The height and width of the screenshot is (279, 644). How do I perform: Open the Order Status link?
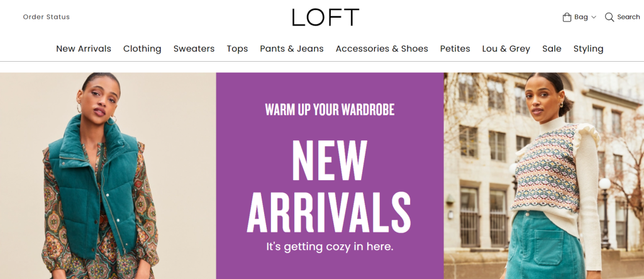[x=47, y=17]
